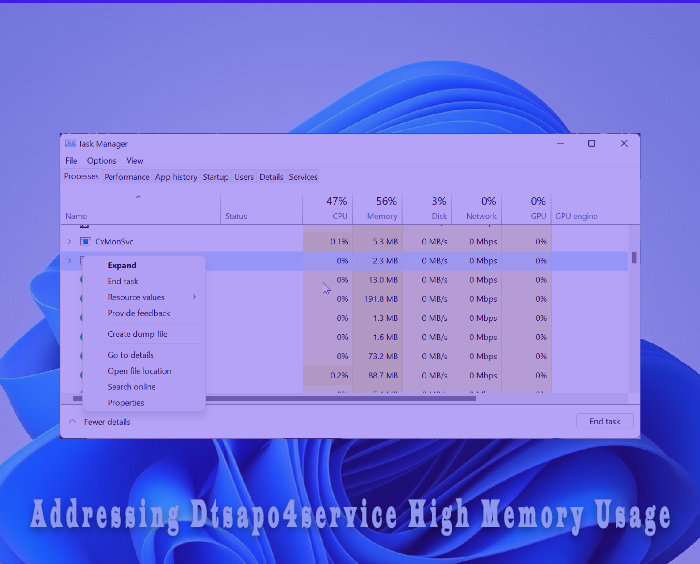Expand the highlighted process row arrow
Viewport: 700px width, 564px height.
[69, 261]
